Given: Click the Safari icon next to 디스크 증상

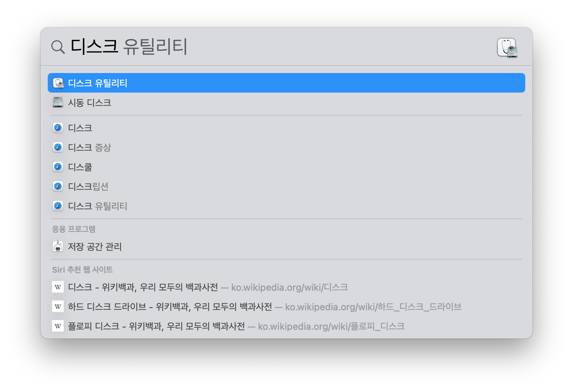Looking at the screenshot, I should point(58,148).
